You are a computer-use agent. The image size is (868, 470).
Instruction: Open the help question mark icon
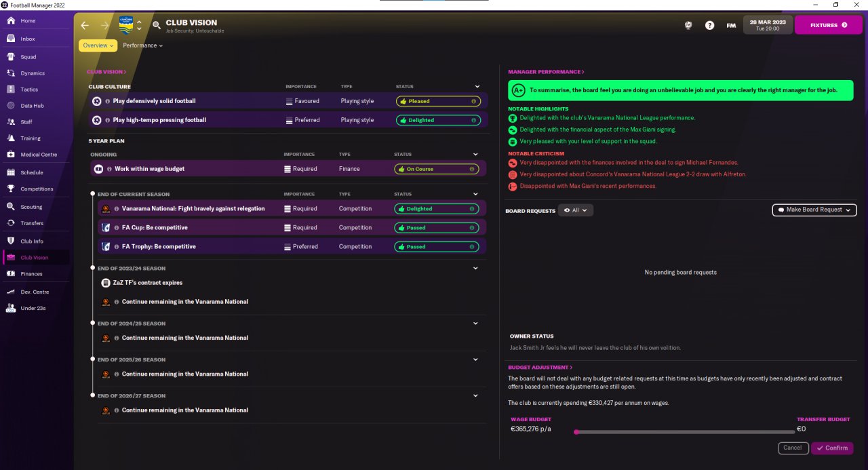[x=709, y=25]
